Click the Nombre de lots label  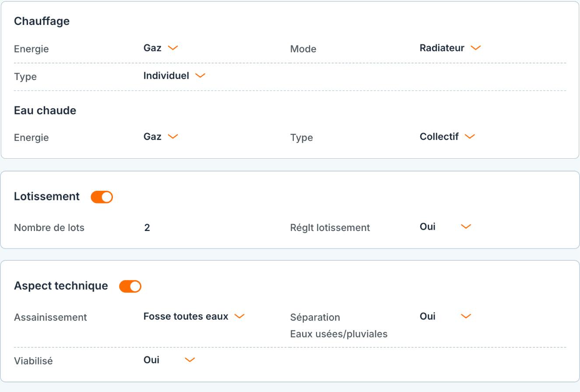[x=49, y=227]
